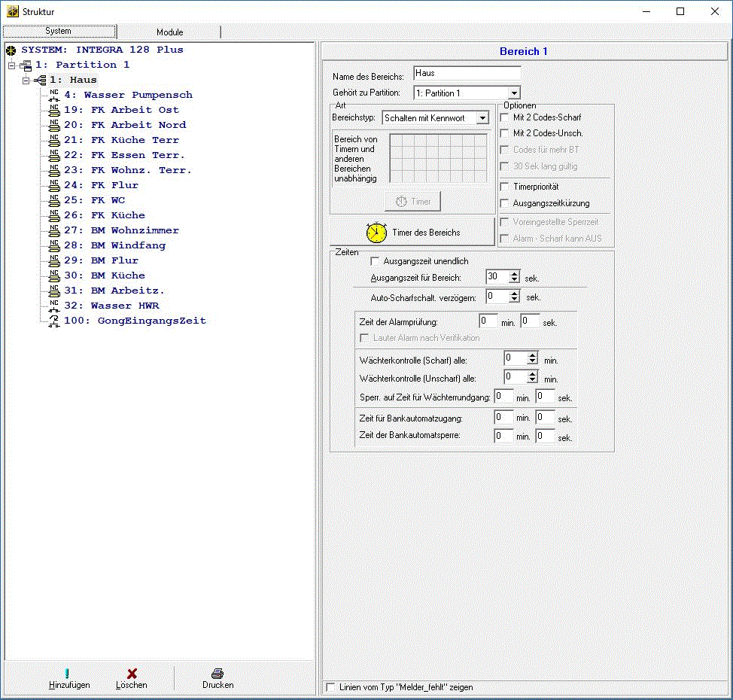Toggle the Ausgangszeit unendlich checkbox
Viewport: 733px width, 700px height.
(376, 261)
